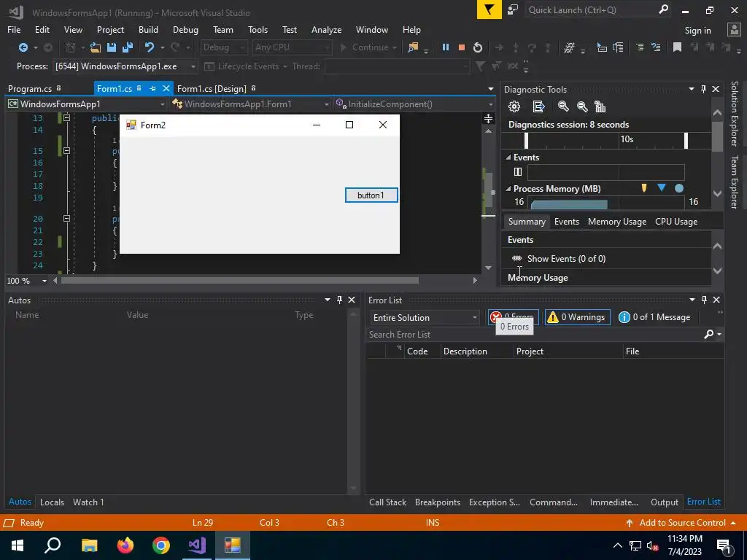Open file using the Open File icon
The image size is (747, 560).
click(x=96, y=47)
